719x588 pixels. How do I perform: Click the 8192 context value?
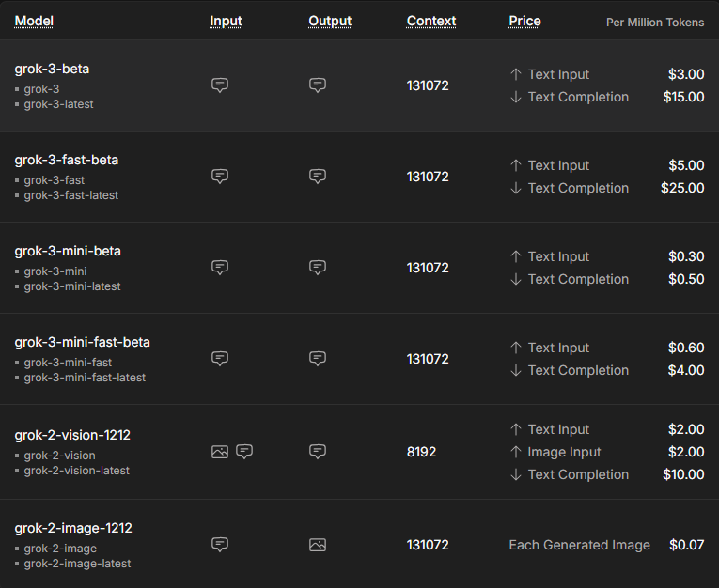click(x=421, y=452)
